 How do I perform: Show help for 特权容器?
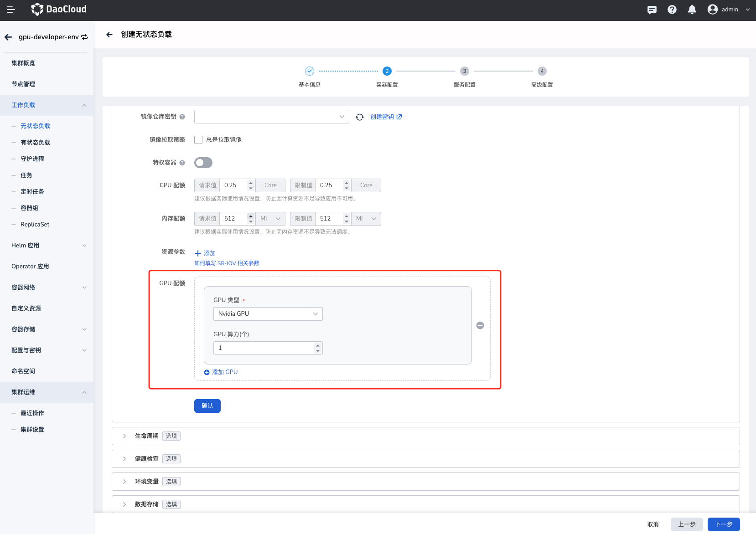click(182, 163)
